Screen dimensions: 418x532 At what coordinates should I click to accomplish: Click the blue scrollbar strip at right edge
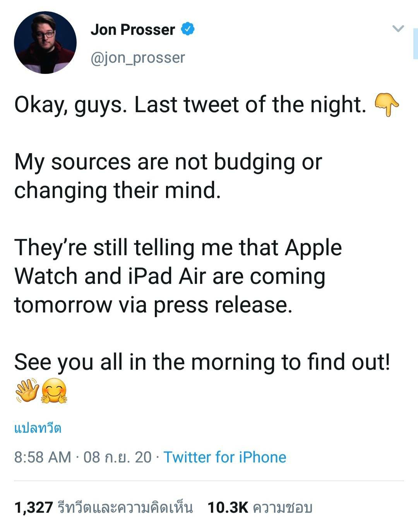click(416, 43)
